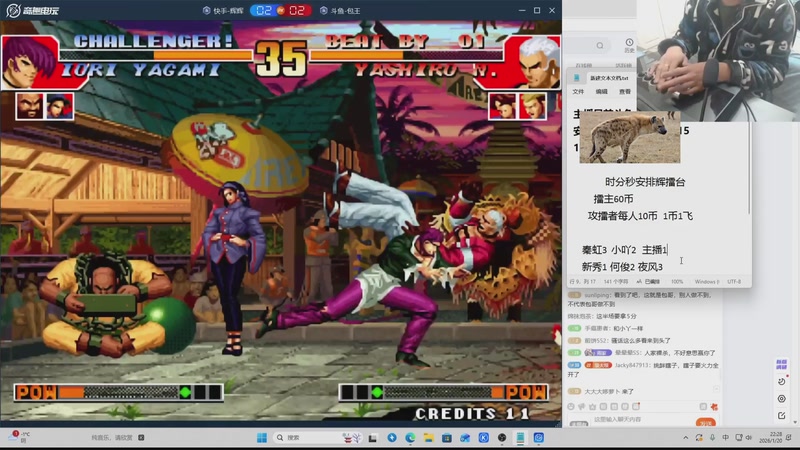
Task: Open the emoji smiley icon in chat toolbar
Action: tap(571, 407)
